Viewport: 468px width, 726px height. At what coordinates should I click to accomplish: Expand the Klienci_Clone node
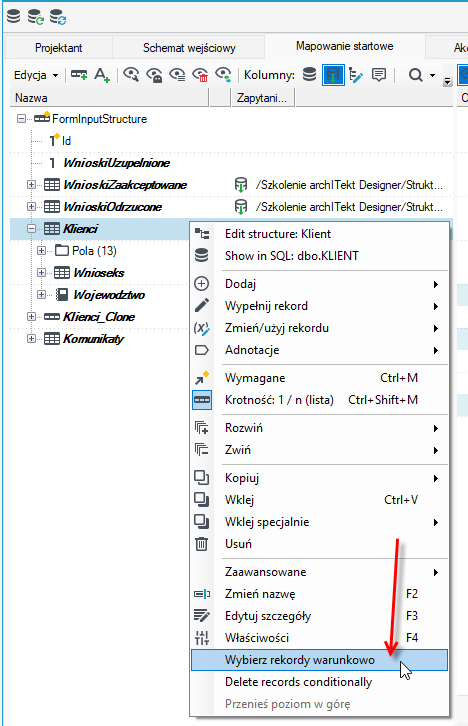pyautogui.click(x=31, y=317)
